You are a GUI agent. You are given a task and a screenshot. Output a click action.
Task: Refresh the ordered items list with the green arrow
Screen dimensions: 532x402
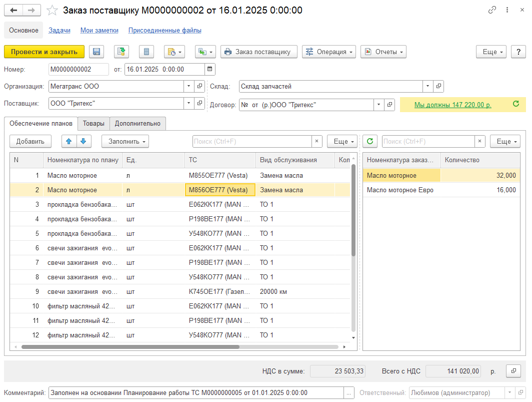coord(370,141)
